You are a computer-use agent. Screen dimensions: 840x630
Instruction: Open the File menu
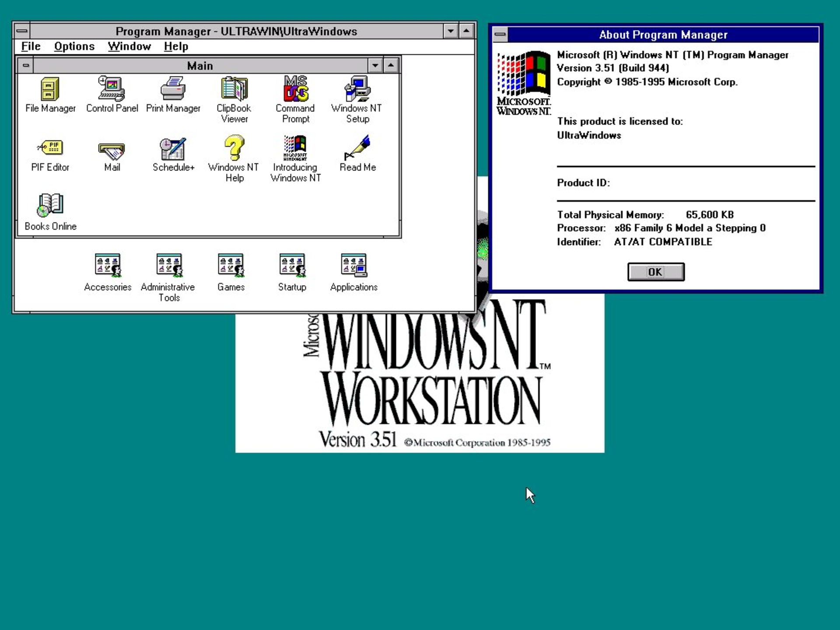[30, 46]
